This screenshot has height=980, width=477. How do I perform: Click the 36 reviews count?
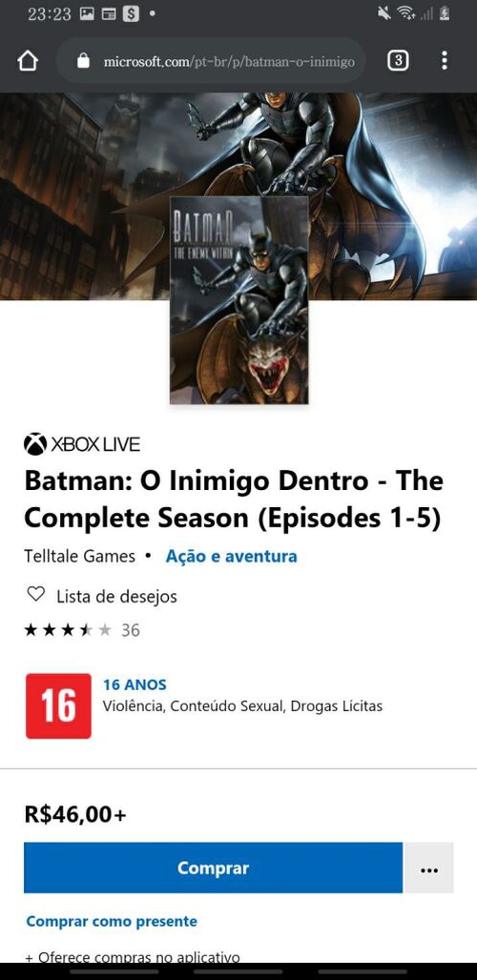pyautogui.click(x=130, y=630)
